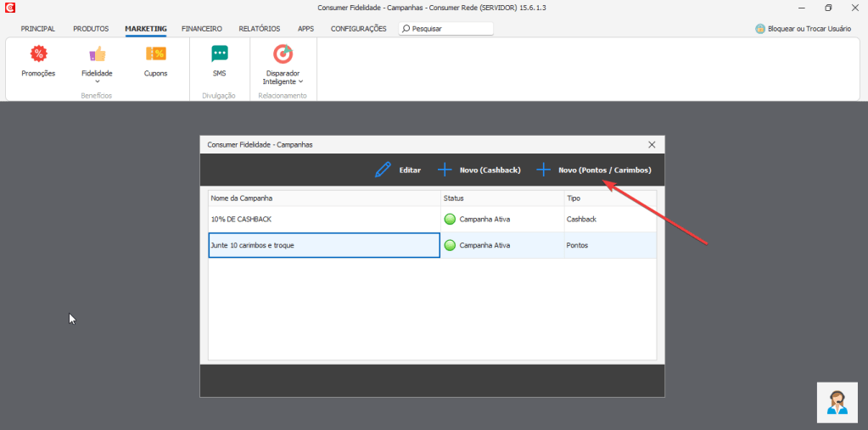Go to the FINANCEIRO tab
The image size is (868, 430).
(201, 29)
